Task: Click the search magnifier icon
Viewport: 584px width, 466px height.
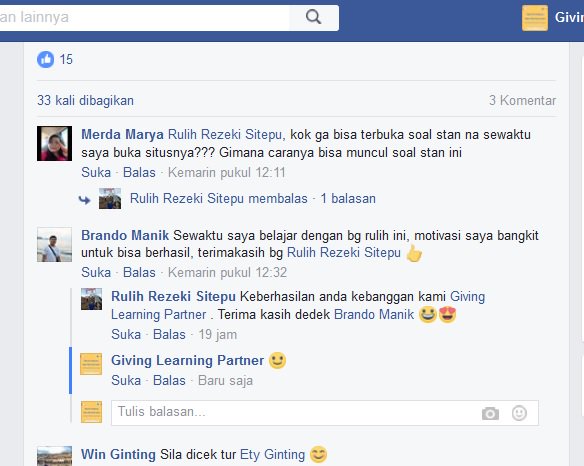Action: pos(314,17)
